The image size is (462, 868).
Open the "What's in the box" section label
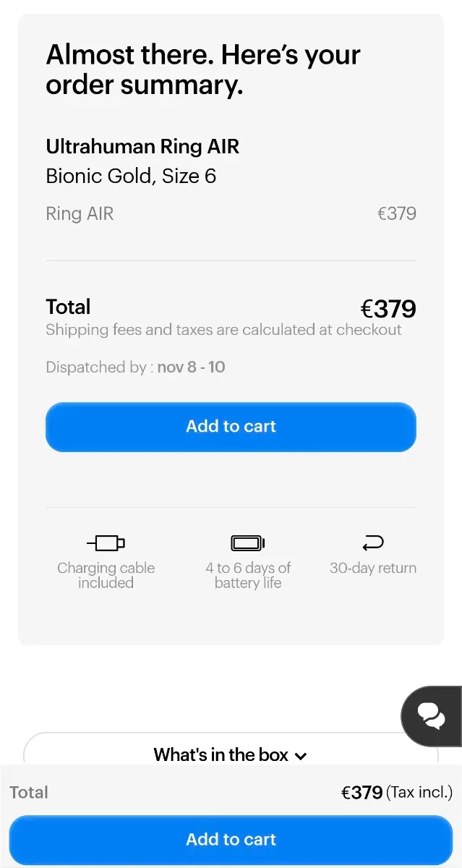pyautogui.click(x=221, y=754)
